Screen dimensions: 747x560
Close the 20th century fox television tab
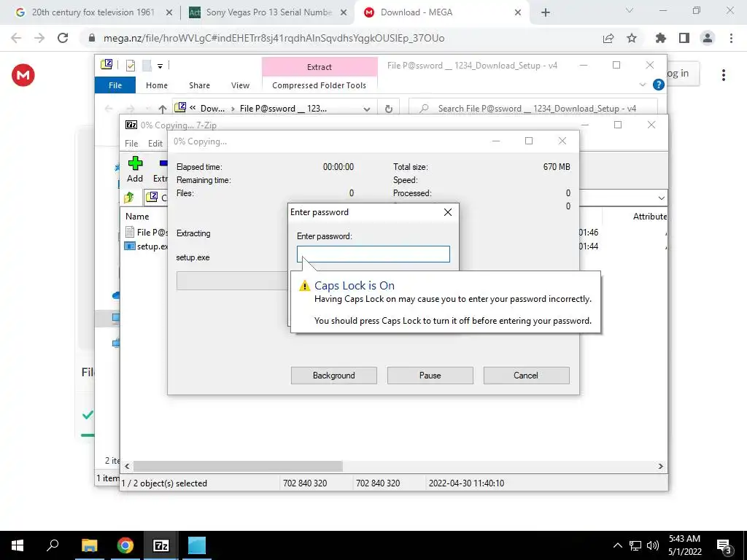(169, 13)
